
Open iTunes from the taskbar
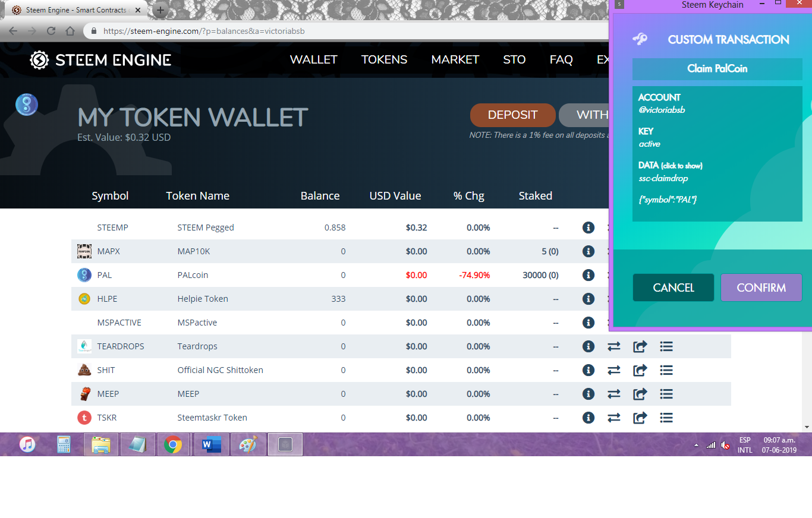click(x=27, y=444)
